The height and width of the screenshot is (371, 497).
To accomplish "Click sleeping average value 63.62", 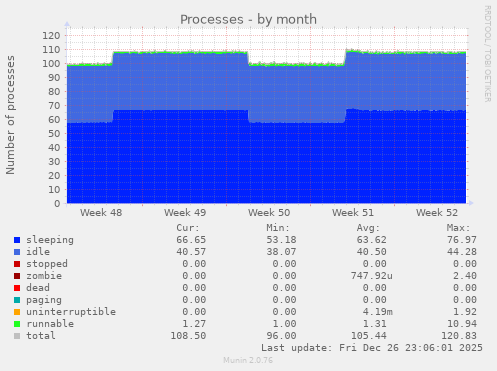I will (x=371, y=240).
